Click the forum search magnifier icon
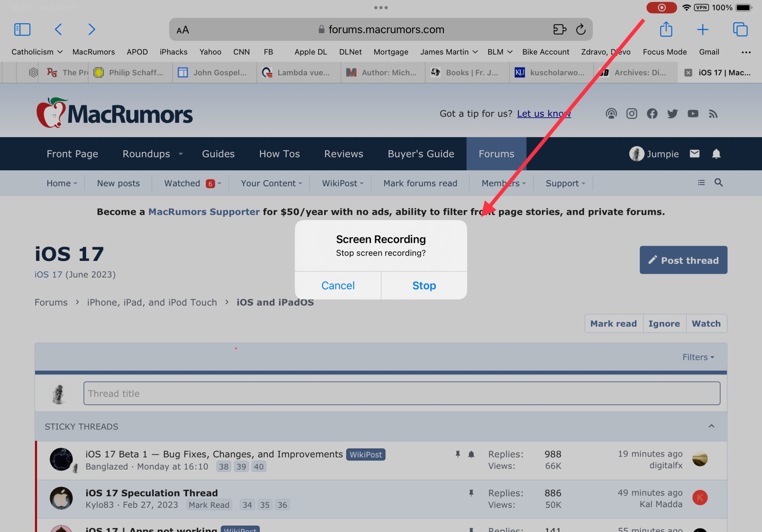Viewport: 762px width, 532px height. point(719,183)
